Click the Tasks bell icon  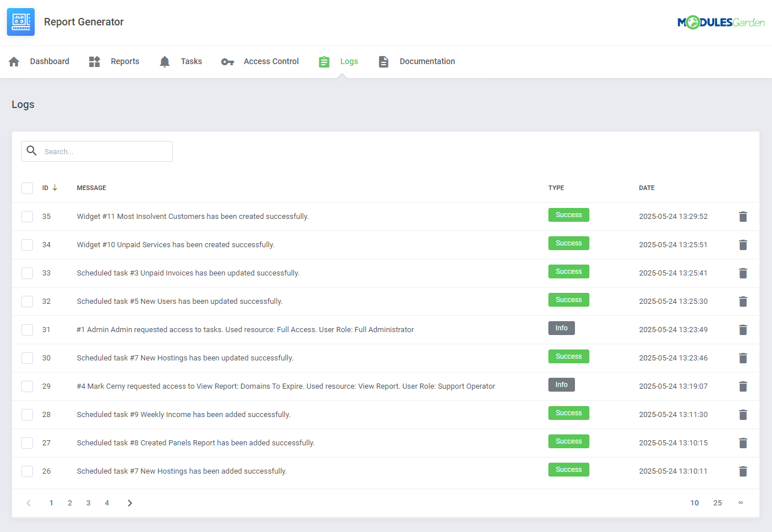pyautogui.click(x=164, y=61)
